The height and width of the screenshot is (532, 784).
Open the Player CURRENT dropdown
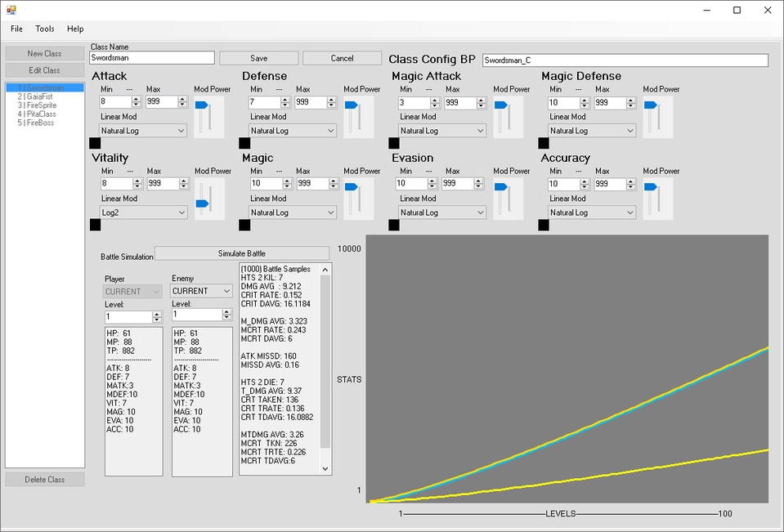click(132, 291)
